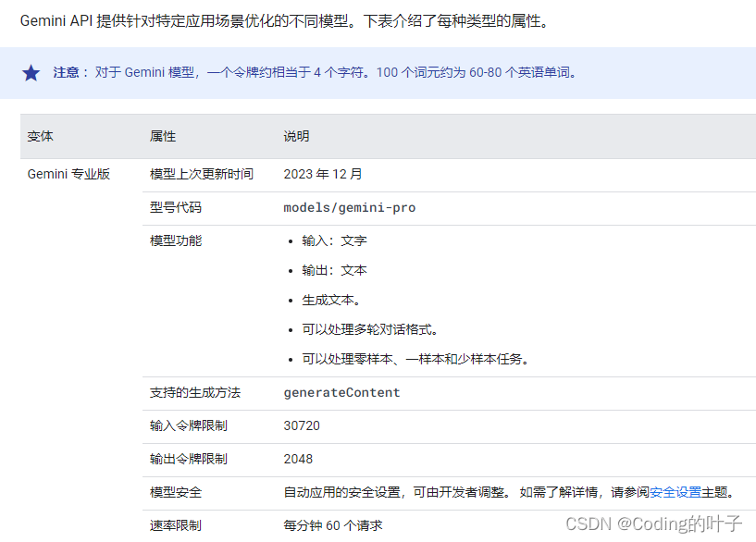Click the Gemini 专业版 cell
756x542 pixels.
tap(68, 174)
